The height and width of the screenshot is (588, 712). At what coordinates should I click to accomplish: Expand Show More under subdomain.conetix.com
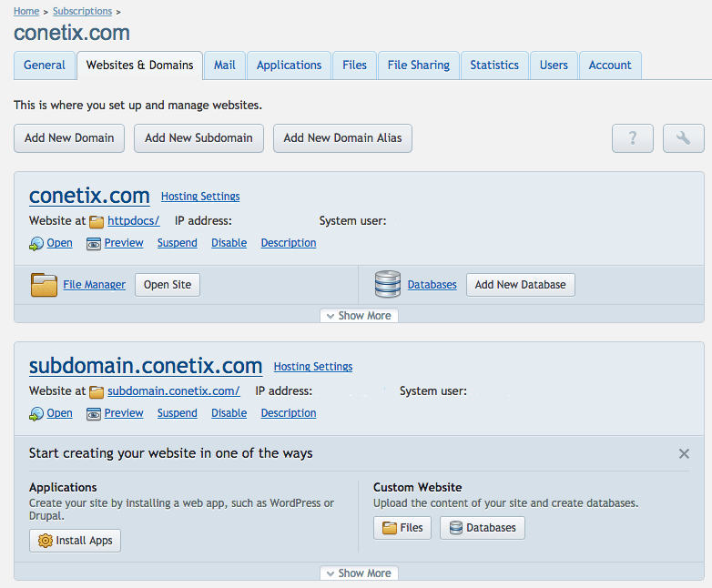[x=359, y=573]
